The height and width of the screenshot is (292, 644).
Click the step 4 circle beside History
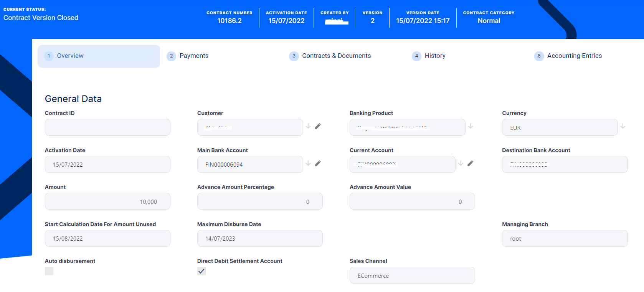[416, 56]
